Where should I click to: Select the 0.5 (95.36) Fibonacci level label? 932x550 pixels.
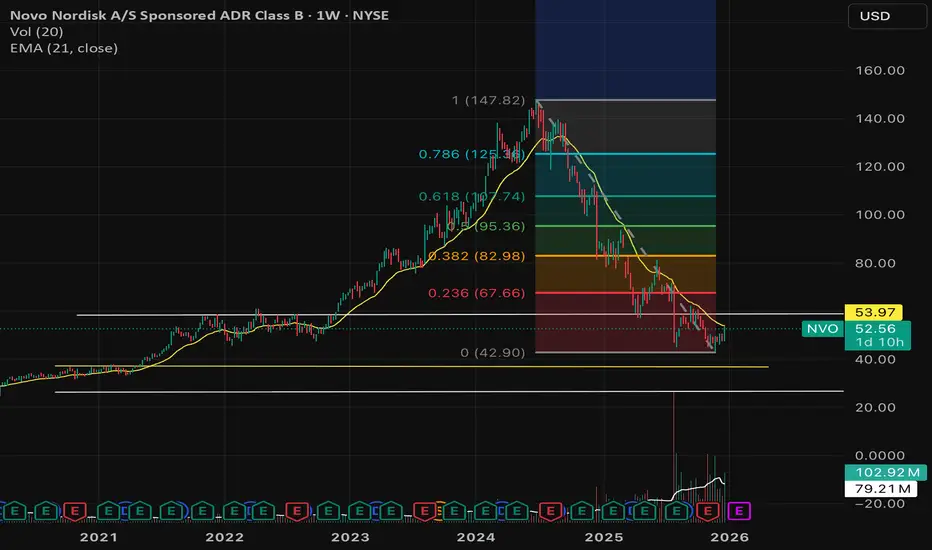[486, 227]
